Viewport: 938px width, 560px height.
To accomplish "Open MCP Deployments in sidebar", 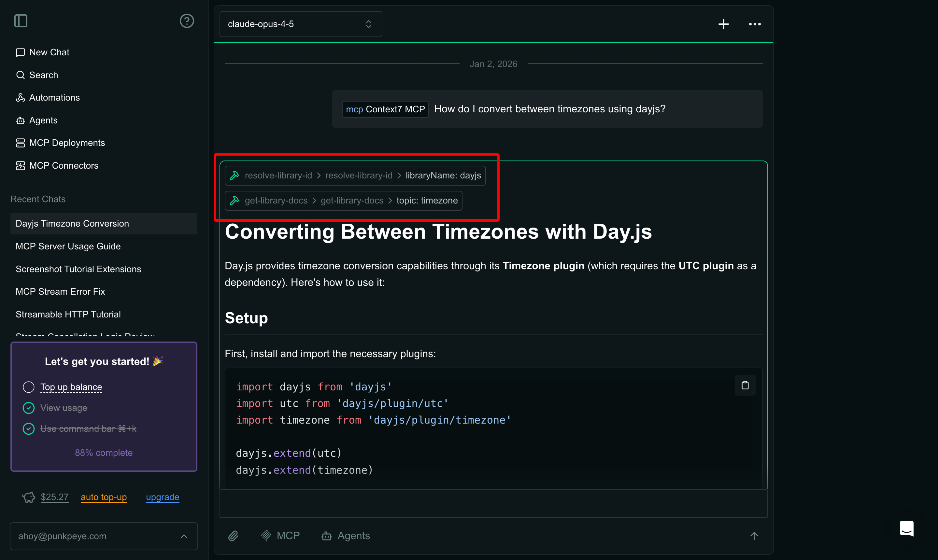I will [67, 143].
